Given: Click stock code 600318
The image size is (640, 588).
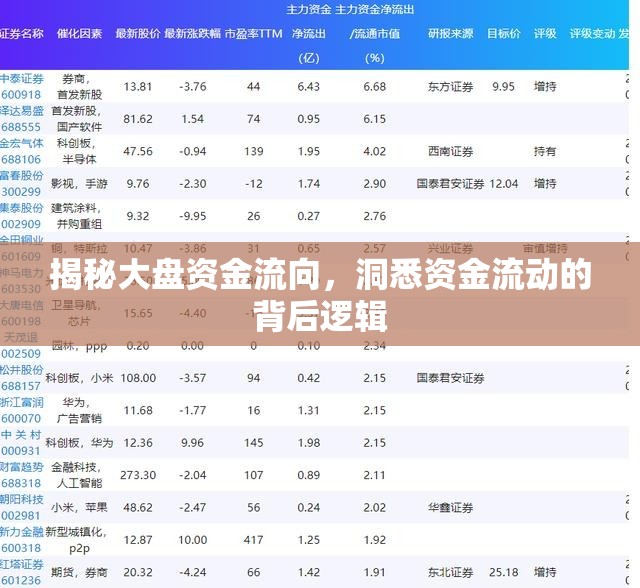Looking at the screenshot, I should click(21, 548).
